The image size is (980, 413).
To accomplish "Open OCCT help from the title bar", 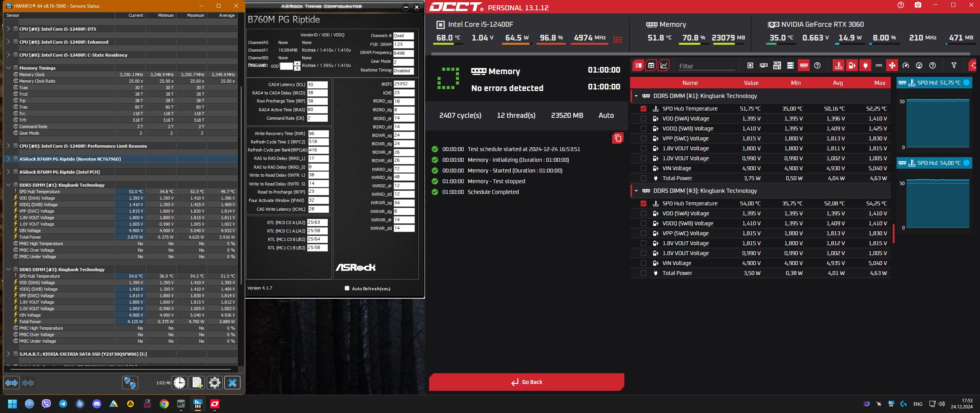I will click(901, 5).
